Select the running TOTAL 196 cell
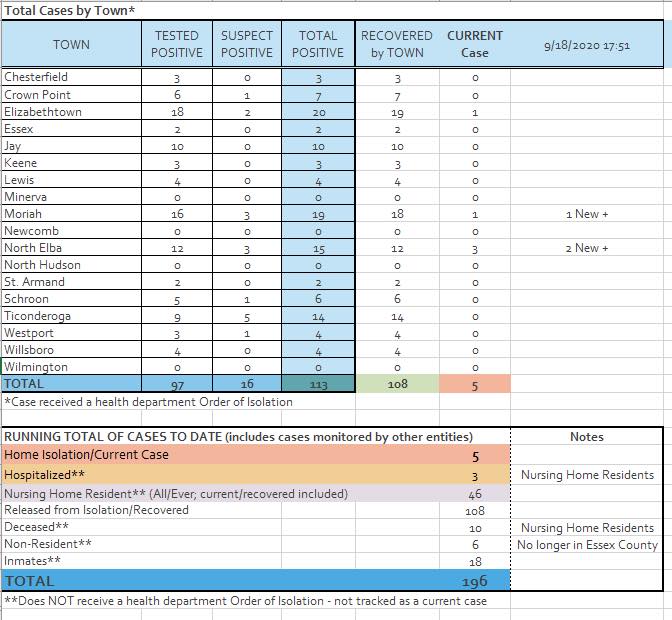This screenshot has width=672, height=620. point(475,581)
